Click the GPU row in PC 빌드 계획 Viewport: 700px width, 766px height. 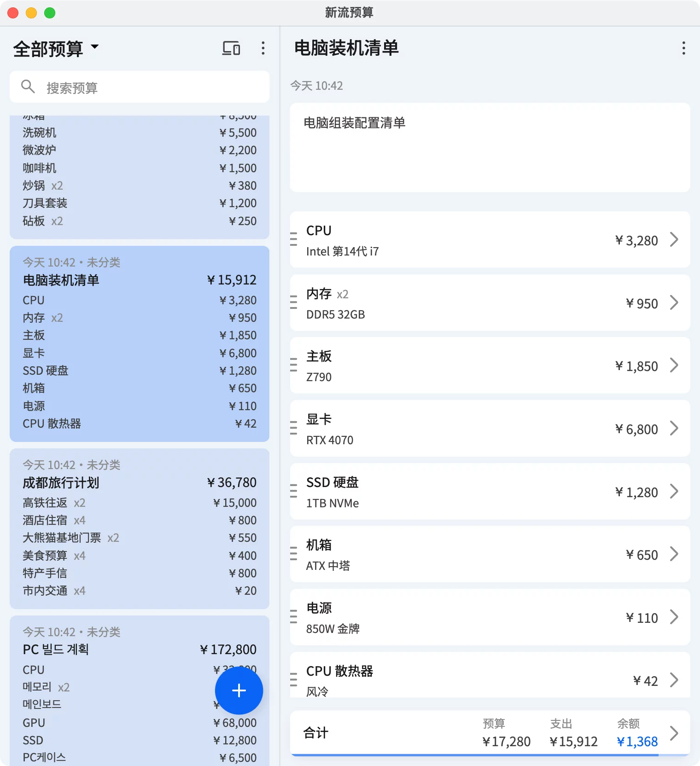[x=140, y=723]
